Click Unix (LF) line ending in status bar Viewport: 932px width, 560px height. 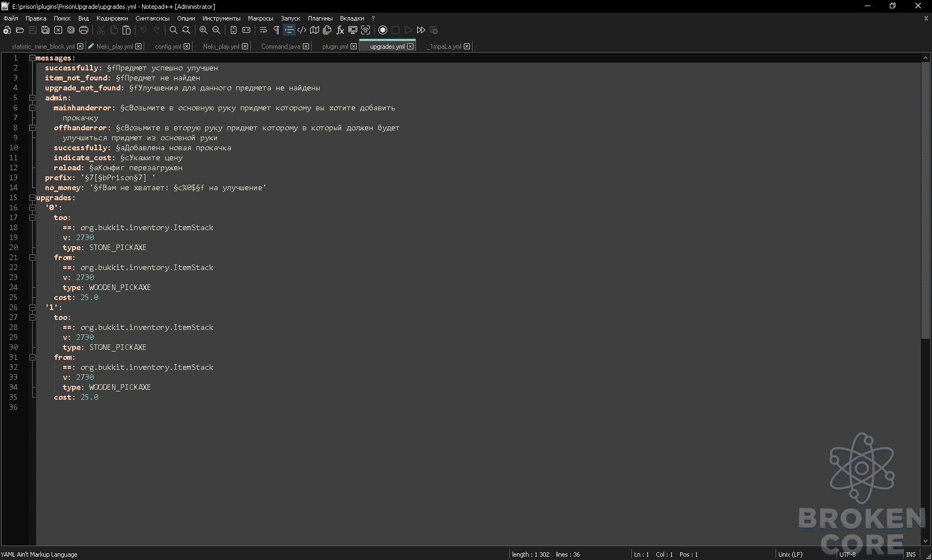(x=790, y=554)
